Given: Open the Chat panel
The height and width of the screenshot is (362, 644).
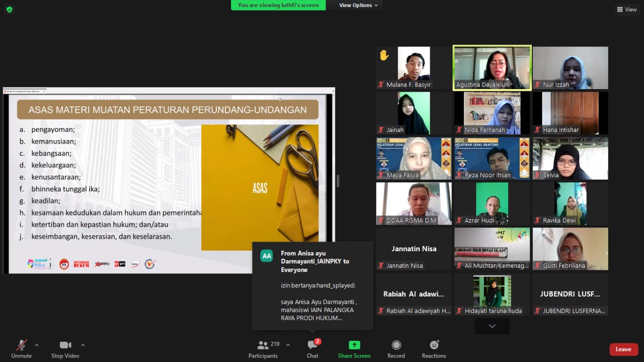Looking at the screenshot, I should point(312,349).
